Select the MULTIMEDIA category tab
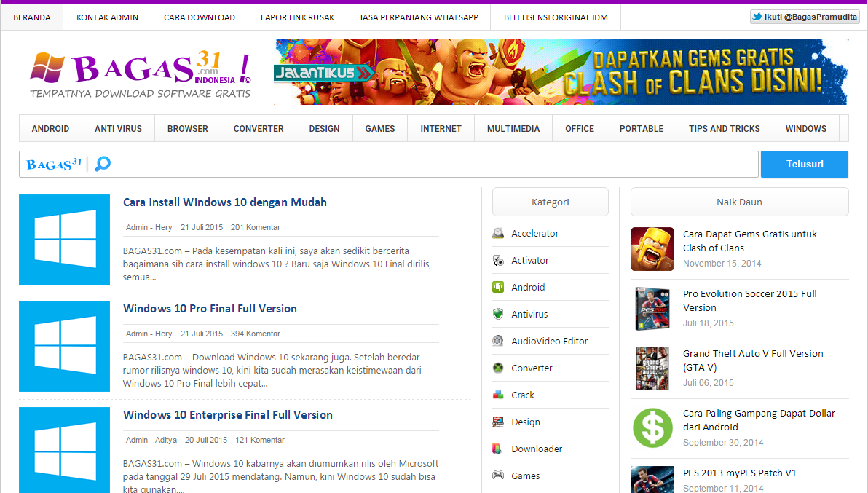 pyautogui.click(x=513, y=128)
